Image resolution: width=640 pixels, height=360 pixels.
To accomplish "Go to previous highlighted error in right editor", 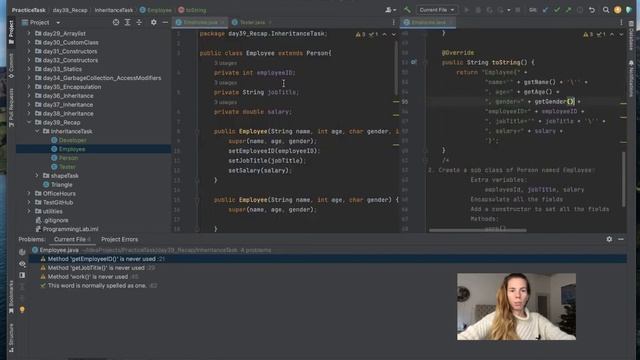I will [612, 35].
